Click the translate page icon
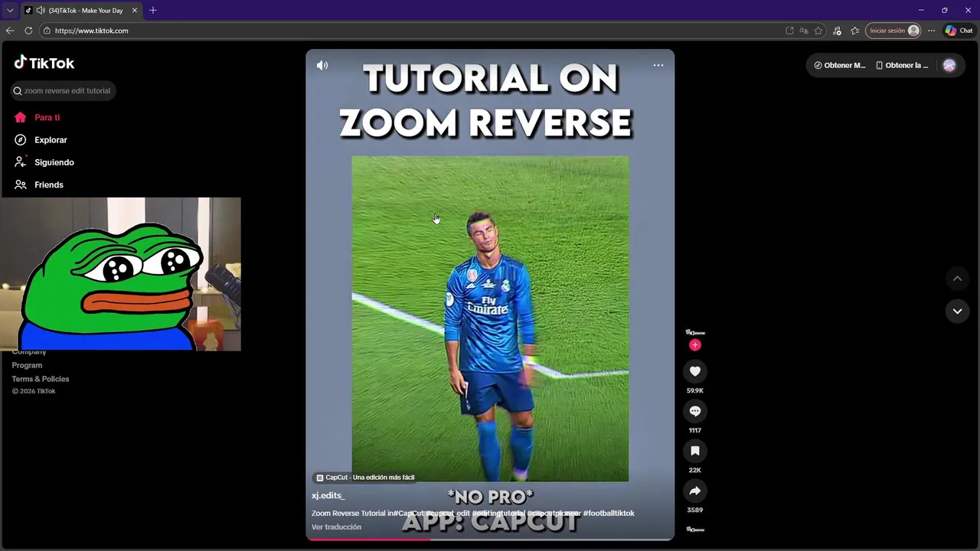This screenshot has height=551, width=980. [804, 31]
